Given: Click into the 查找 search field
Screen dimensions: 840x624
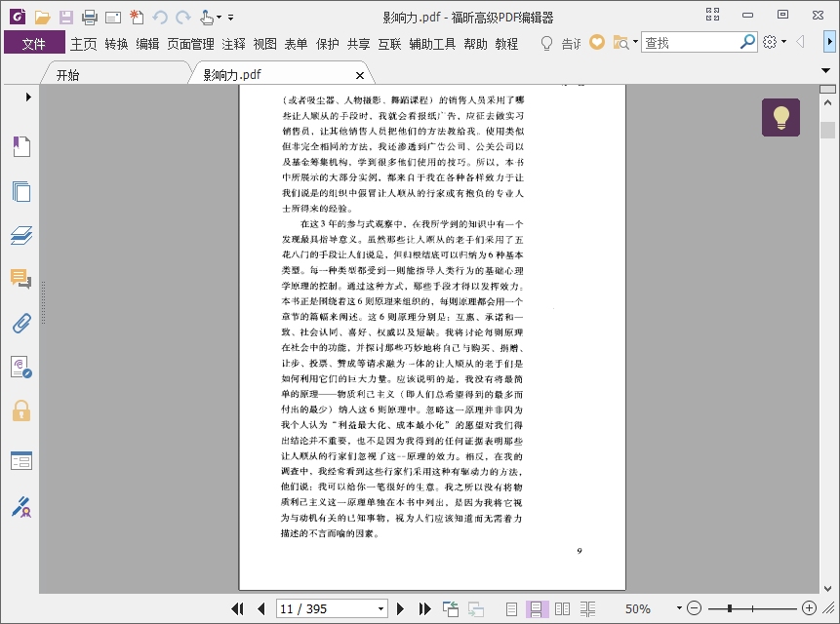Looking at the screenshot, I should point(690,42).
